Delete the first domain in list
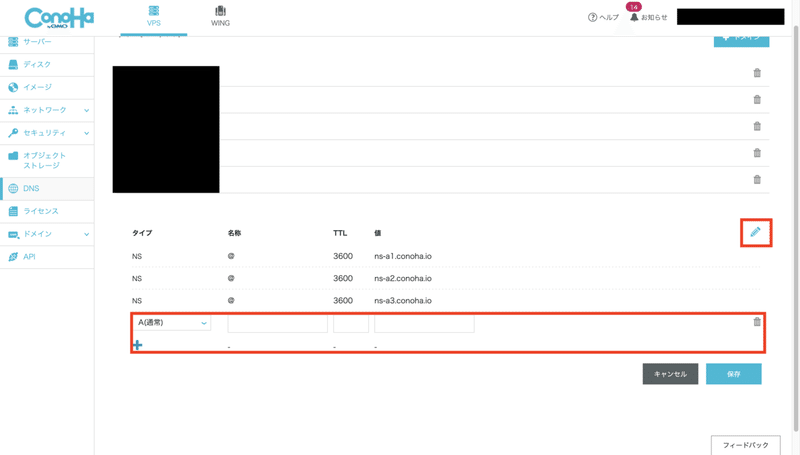 [x=757, y=73]
